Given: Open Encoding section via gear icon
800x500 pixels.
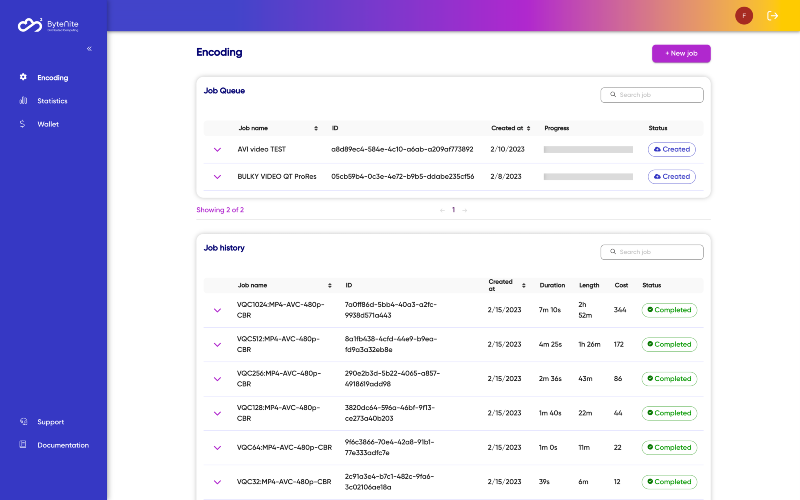Looking at the screenshot, I should click(x=23, y=77).
